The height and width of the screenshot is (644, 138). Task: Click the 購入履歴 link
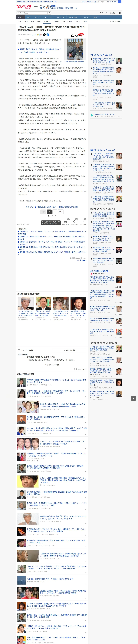coord(112,13)
